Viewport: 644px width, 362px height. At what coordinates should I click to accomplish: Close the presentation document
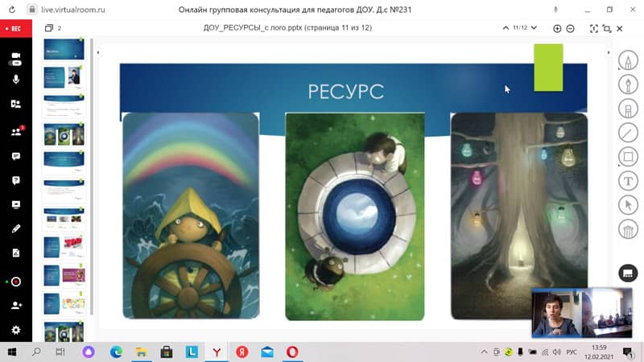coord(620,28)
